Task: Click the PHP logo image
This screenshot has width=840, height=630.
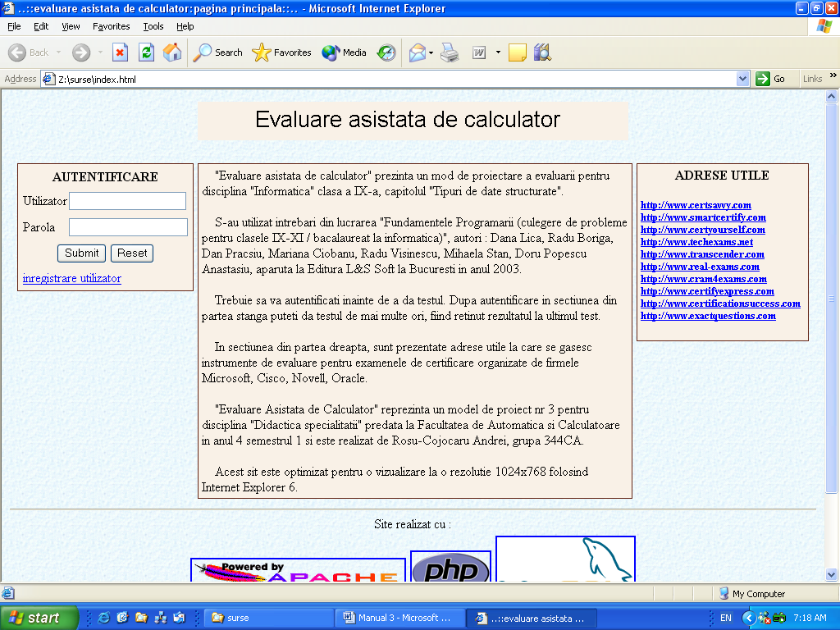Action: coord(450,567)
